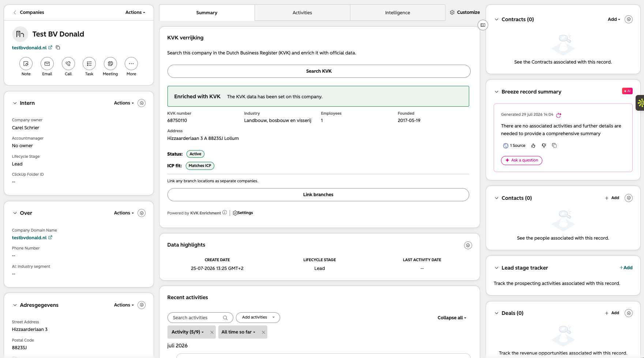Click the Search KVK button
Screen dimensions: 644x358
tap(319, 71)
